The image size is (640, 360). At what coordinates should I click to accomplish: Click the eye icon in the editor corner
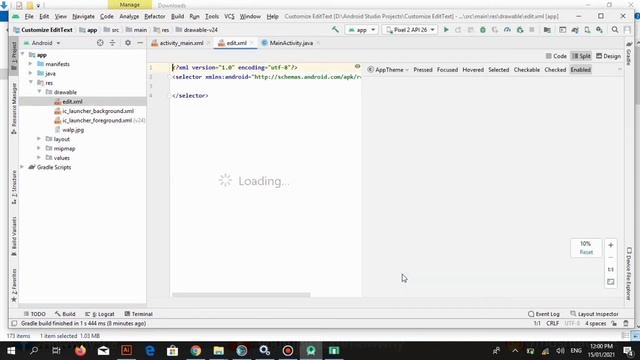tap(357, 66)
